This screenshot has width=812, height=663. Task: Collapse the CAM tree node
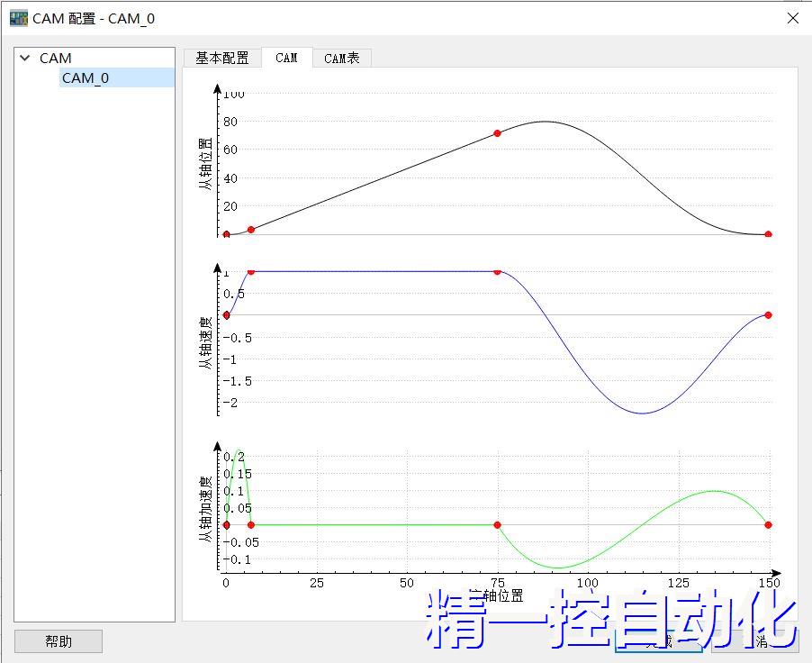click(24, 59)
